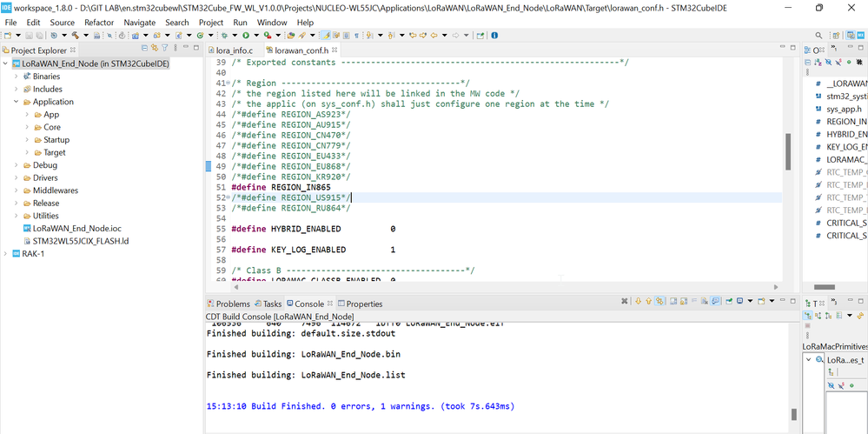Toggle Mark Occurrences highlighter button
The width and height of the screenshot is (868, 434).
pyautogui.click(x=324, y=35)
